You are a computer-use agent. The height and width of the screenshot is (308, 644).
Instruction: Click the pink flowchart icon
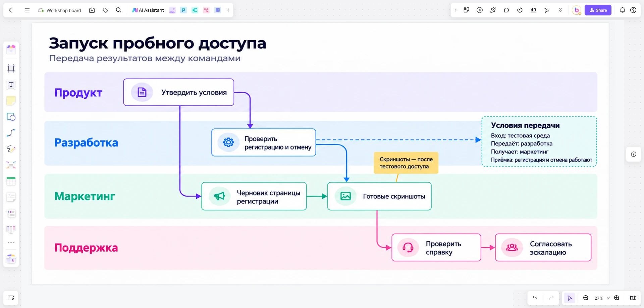tap(206, 10)
